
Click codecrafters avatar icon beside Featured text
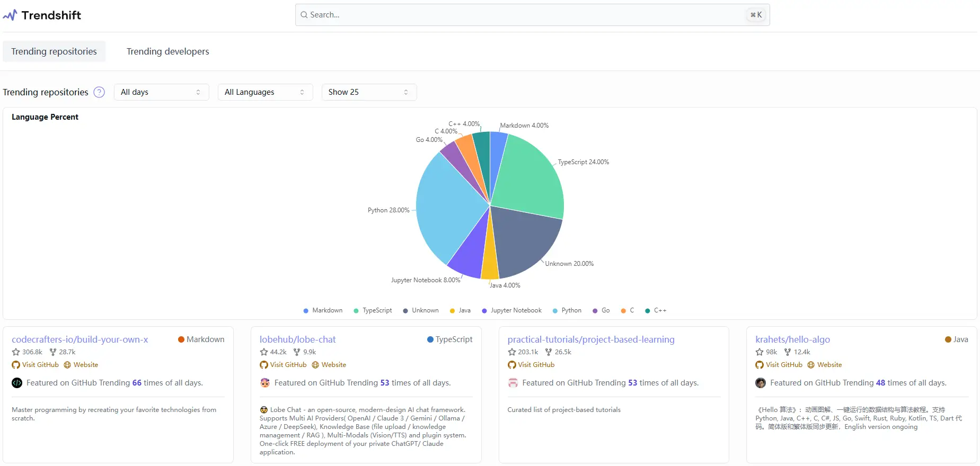(17, 383)
